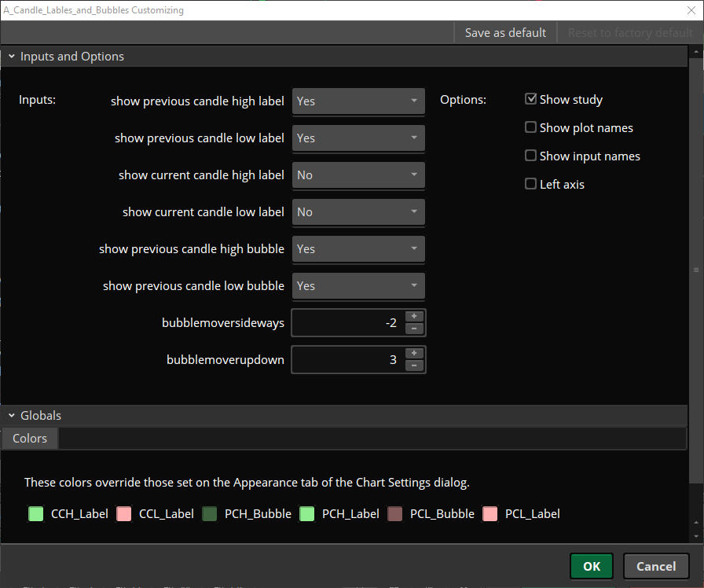Switch to the Colors tab
The image size is (704, 588).
(x=30, y=439)
